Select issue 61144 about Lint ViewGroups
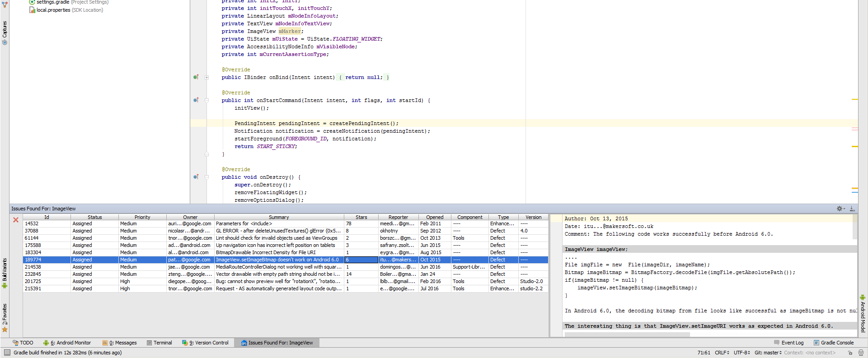This screenshot has height=358, width=868. click(286, 238)
